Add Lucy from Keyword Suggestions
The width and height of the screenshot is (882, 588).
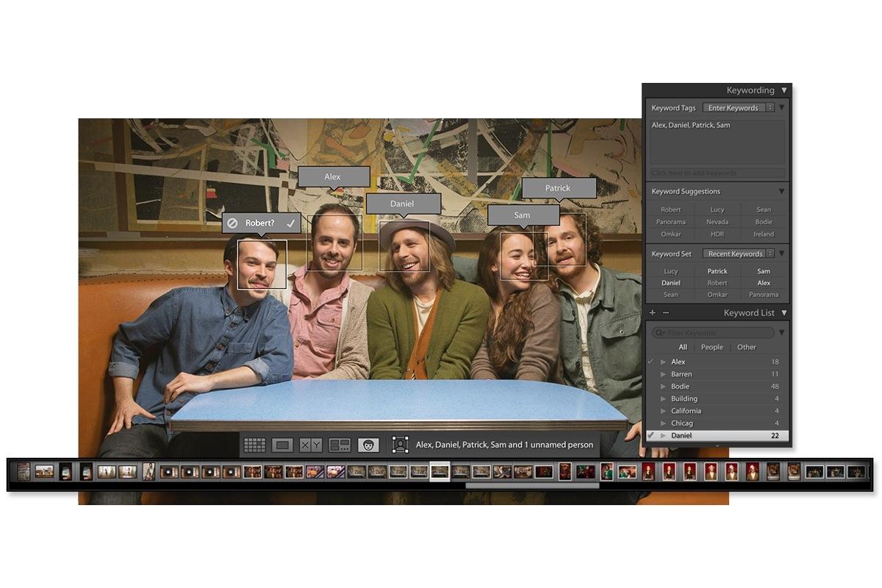point(717,209)
